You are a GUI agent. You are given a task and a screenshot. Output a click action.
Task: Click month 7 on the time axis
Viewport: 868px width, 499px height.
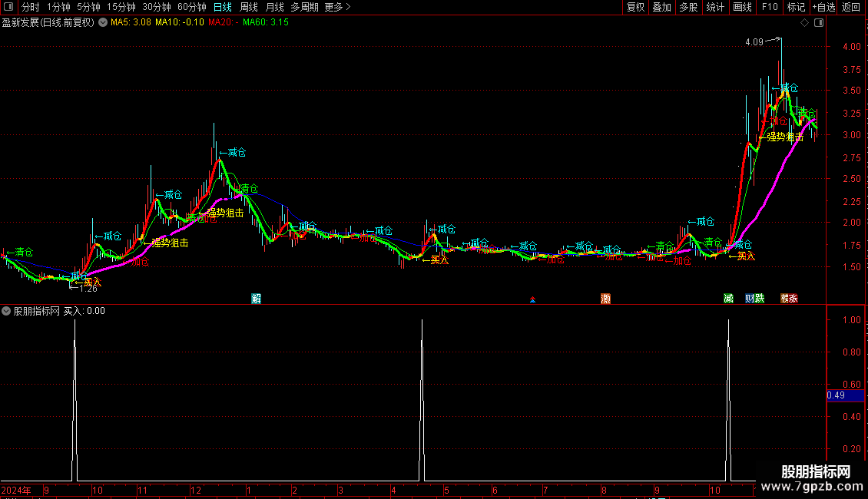click(x=545, y=490)
